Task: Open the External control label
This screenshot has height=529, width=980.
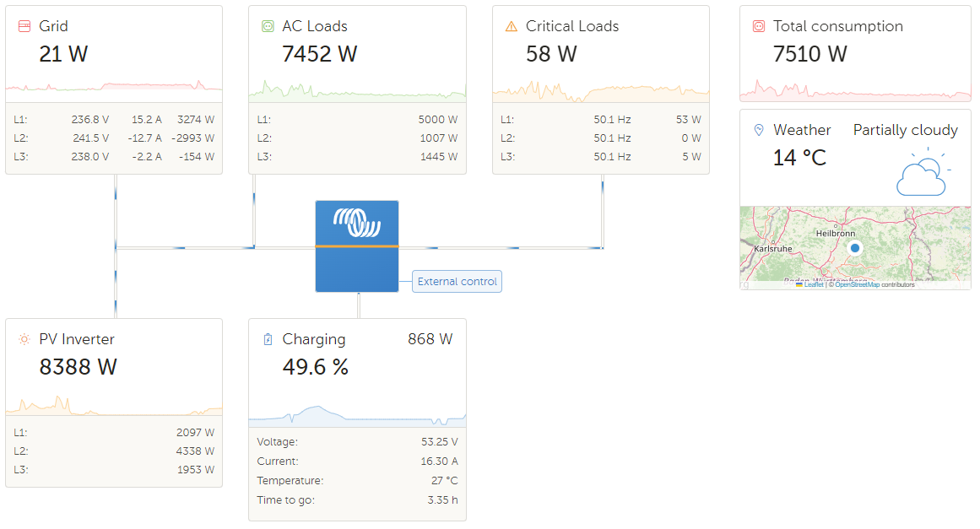Action: 457,282
